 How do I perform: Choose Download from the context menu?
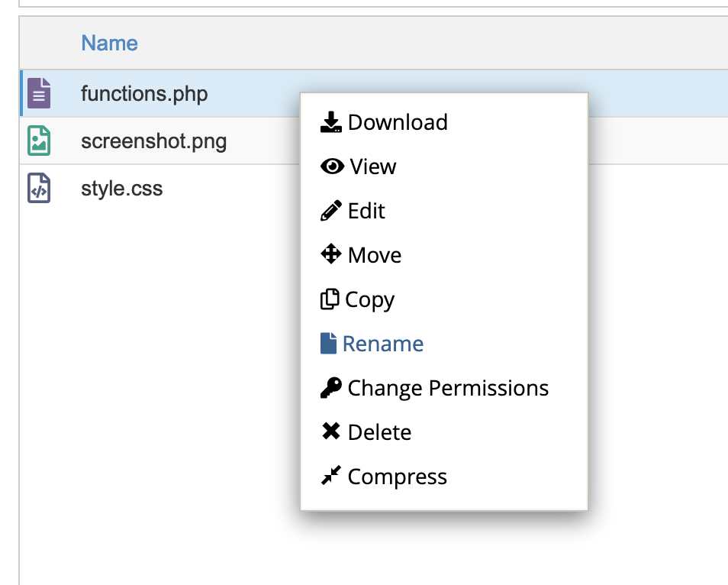398,123
